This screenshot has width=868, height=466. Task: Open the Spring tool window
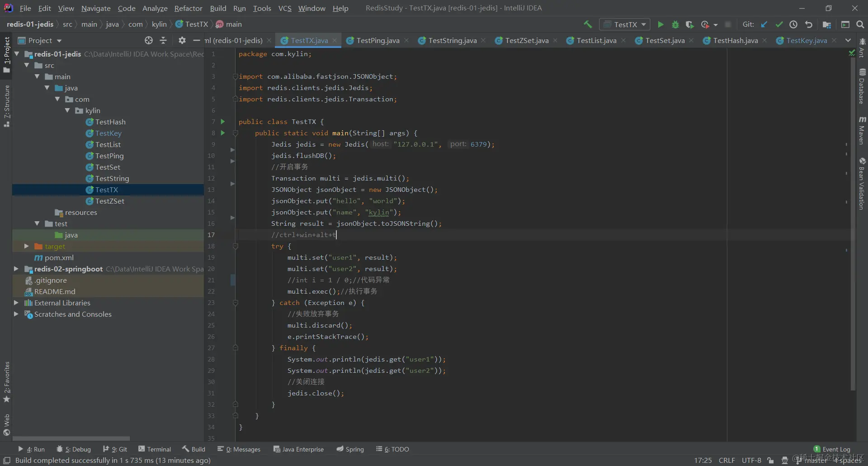pos(350,449)
